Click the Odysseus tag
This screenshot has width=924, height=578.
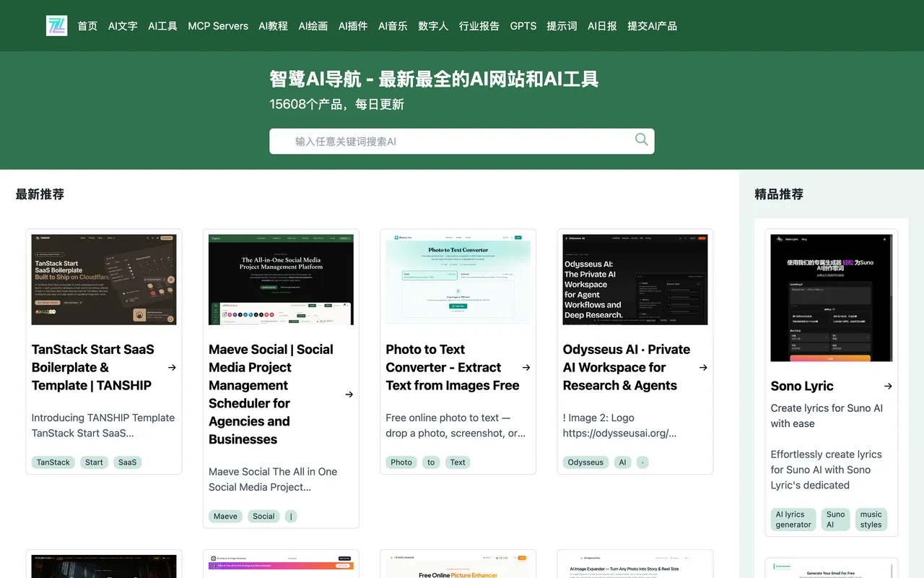pos(585,462)
